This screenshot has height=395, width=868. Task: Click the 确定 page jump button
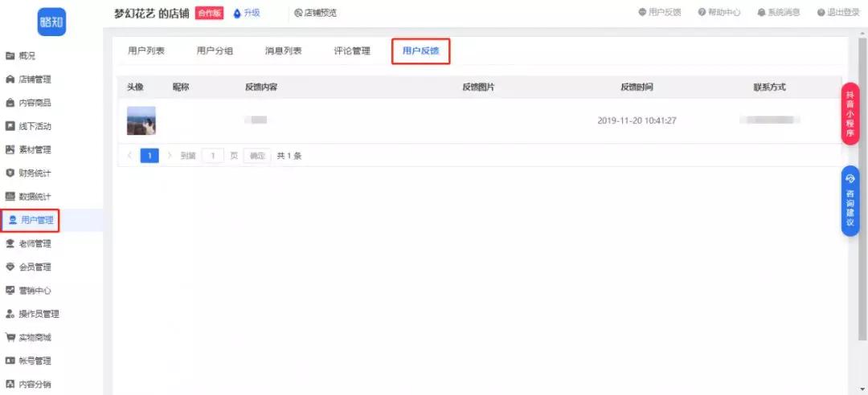click(257, 156)
